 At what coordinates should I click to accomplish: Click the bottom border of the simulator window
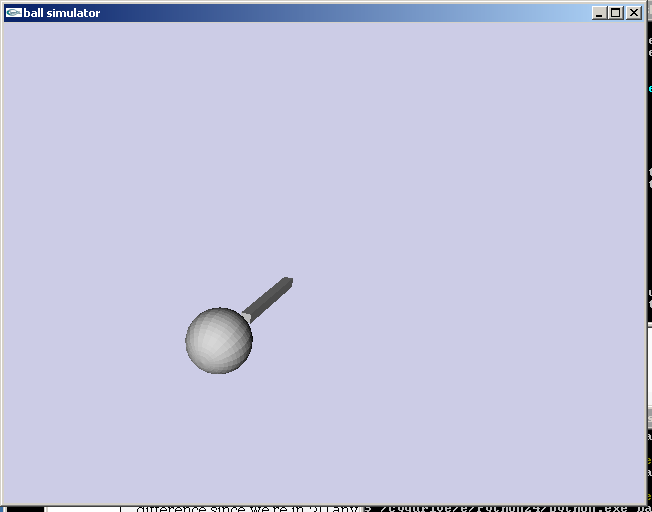tap(320, 503)
